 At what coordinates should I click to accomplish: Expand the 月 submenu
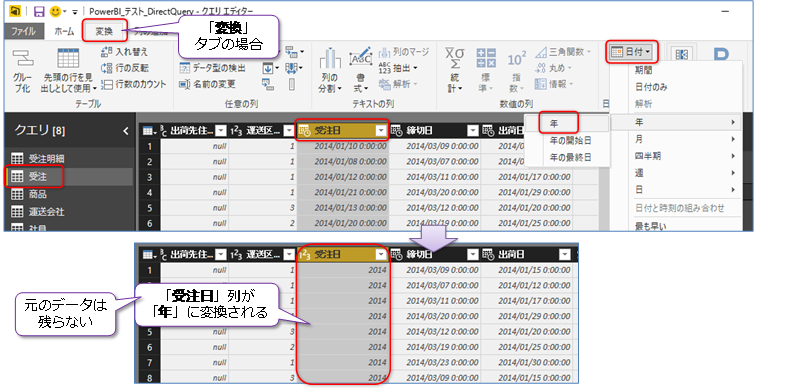[x=676, y=139]
